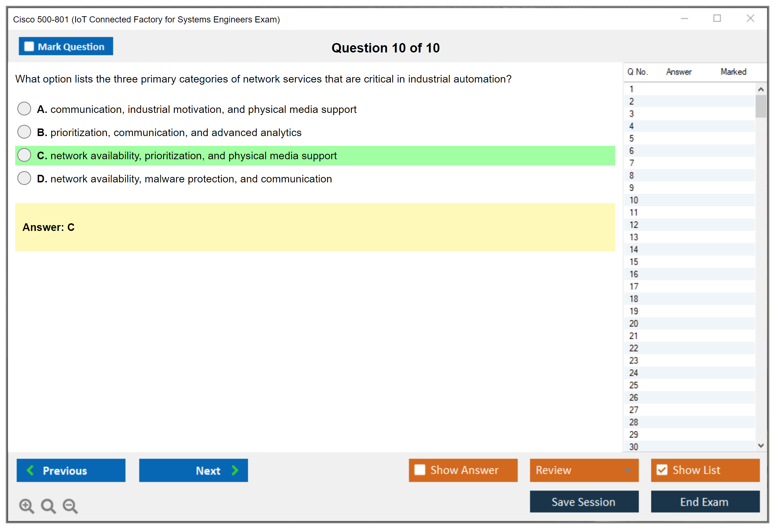Click the zoom out magnifier icon

(x=70, y=506)
